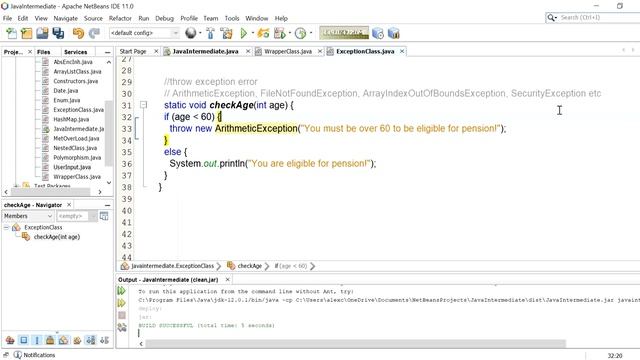Clean and build project icon
This screenshot has height=360, width=640.
point(226,33)
